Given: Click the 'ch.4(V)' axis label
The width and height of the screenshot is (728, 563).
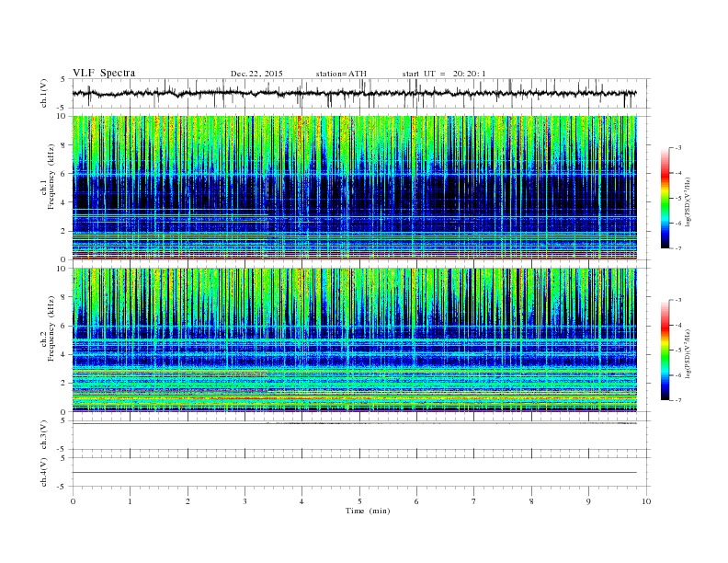Looking at the screenshot, I should (44, 472).
